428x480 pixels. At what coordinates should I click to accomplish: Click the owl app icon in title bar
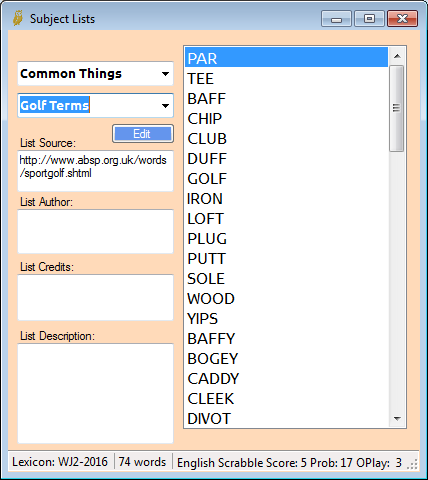[x=18, y=18]
